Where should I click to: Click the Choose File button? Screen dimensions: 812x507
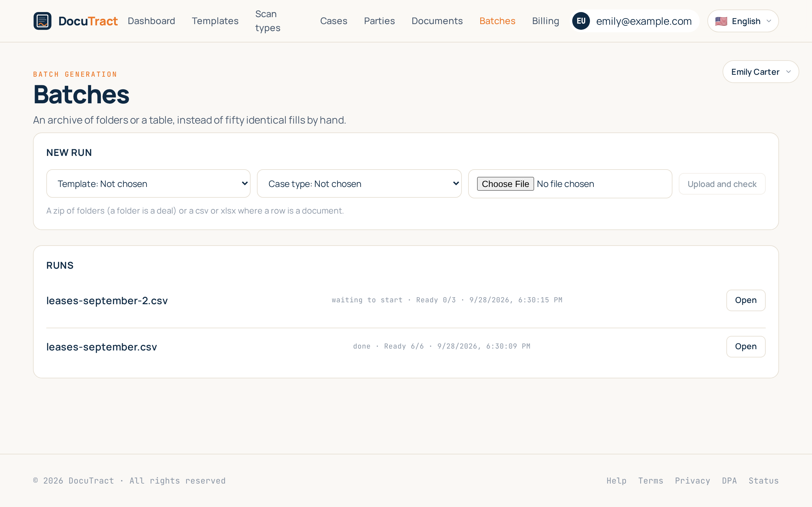point(505,184)
